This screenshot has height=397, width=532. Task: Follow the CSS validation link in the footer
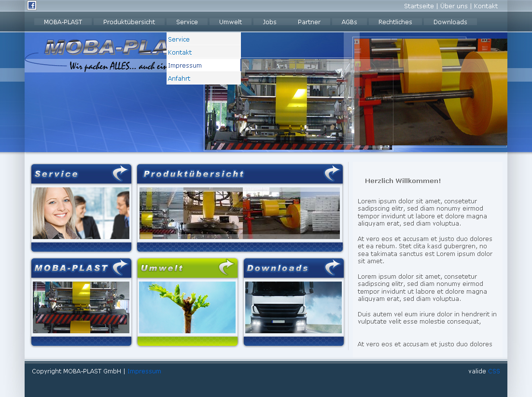494,371
